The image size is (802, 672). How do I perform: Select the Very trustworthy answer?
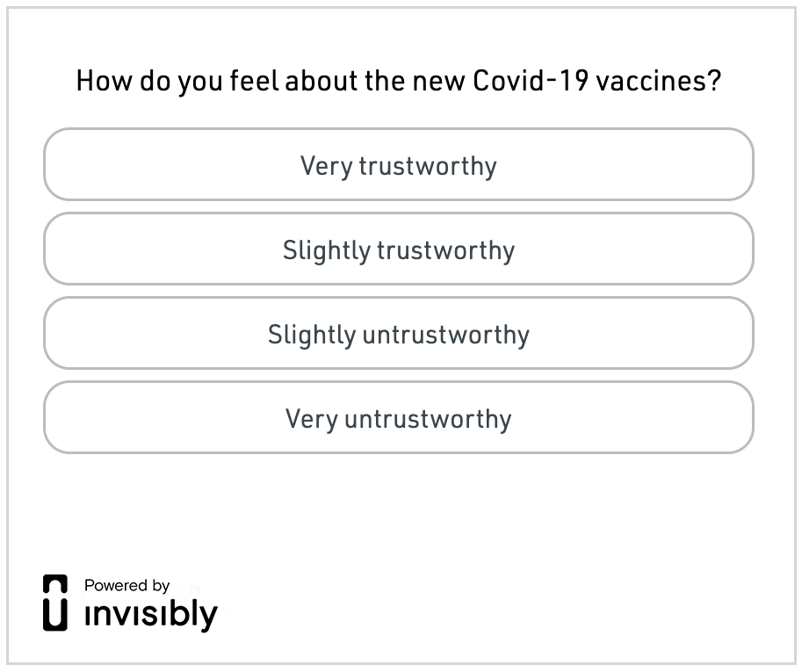[x=399, y=164]
